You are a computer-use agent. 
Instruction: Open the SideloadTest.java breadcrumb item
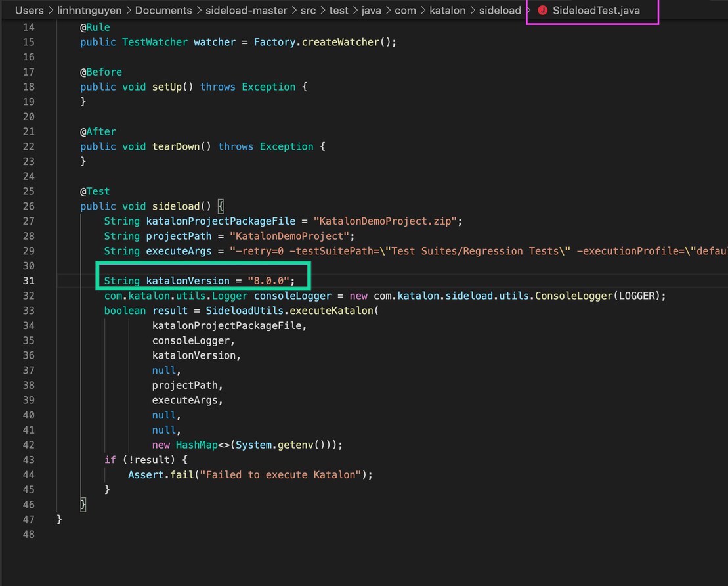tap(596, 11)
